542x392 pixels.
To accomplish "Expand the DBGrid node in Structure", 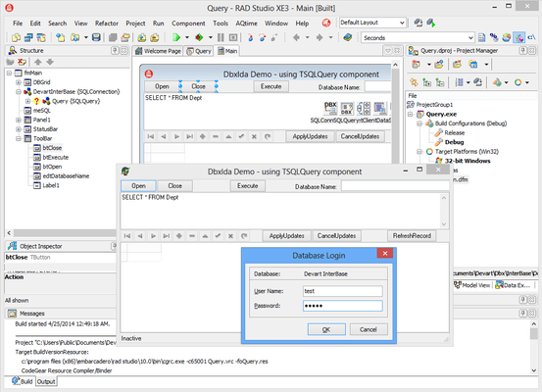I will (19, 82).
